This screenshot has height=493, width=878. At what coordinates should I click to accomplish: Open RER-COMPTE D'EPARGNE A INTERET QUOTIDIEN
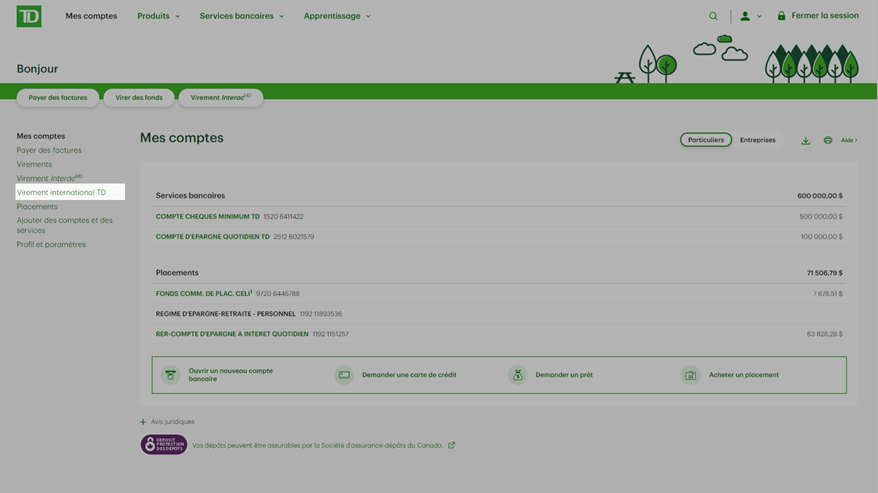[232, 334]
